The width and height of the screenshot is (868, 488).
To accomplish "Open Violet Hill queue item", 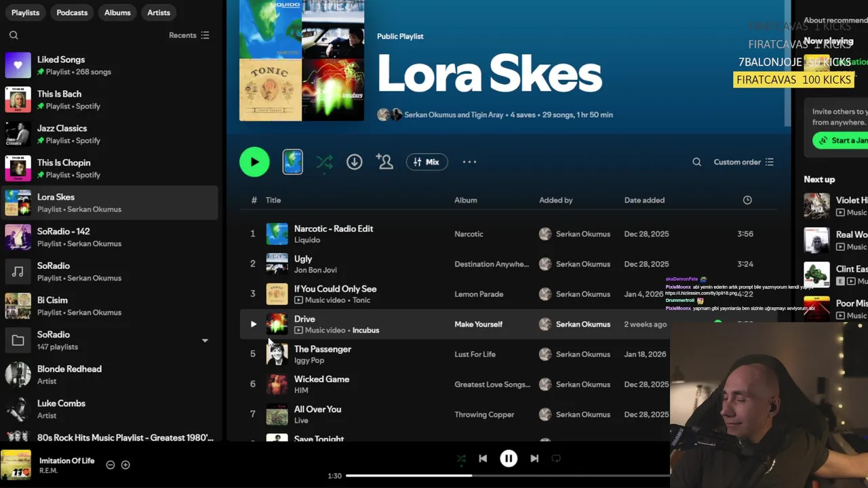I will [x=835, y=206].
